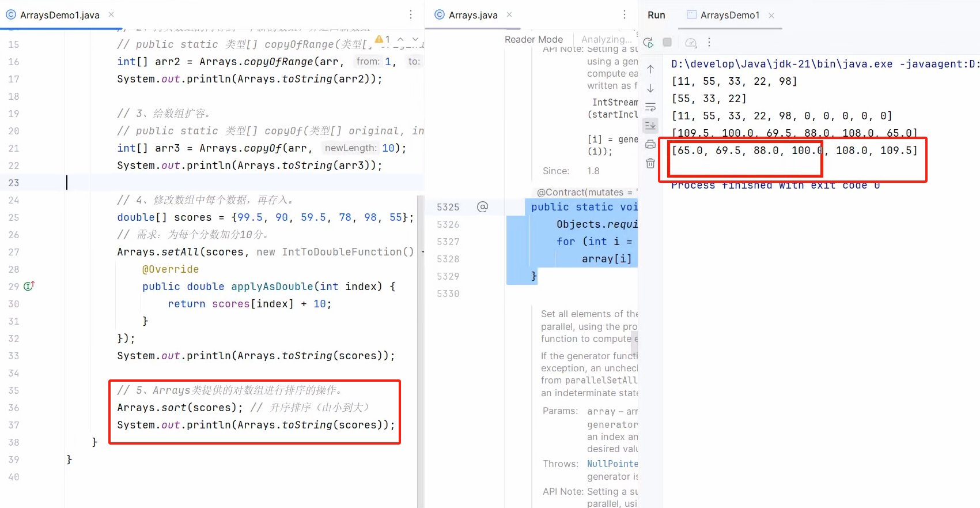Clear all console output with trash icon
Viewport: 980px width, 508px height.
(x=650, y=163)
